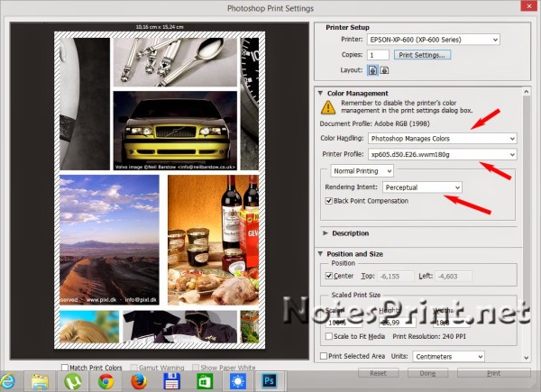Open the Rendering Intent dropdown
This screenshot has height=392, width=541.
(421, 187)
